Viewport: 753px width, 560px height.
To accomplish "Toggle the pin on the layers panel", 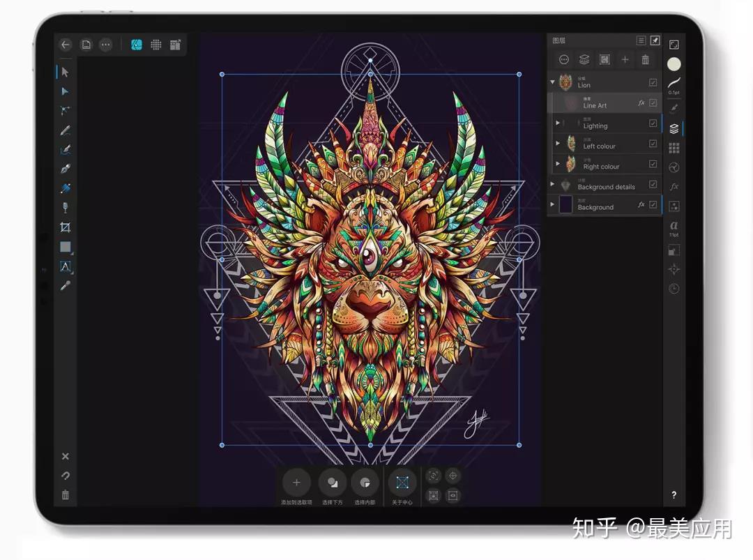I will [x=655, y=40].
